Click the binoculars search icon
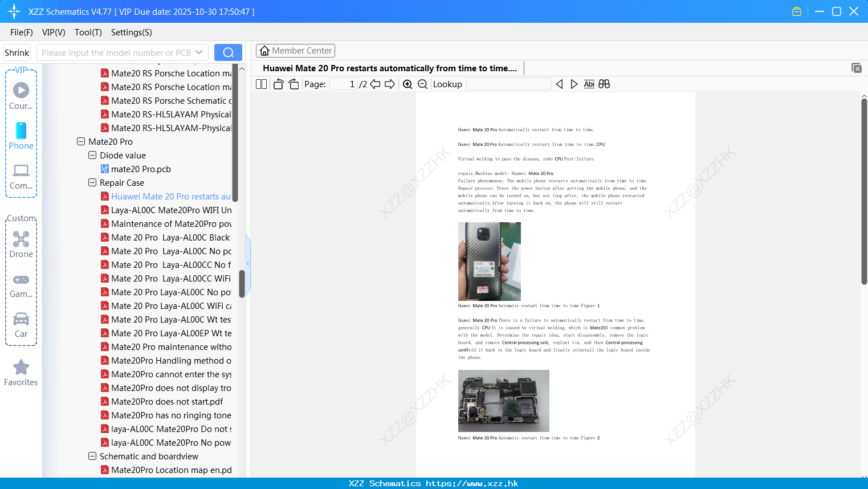Viewport: 868px width, 489px height. coord(604,84)
